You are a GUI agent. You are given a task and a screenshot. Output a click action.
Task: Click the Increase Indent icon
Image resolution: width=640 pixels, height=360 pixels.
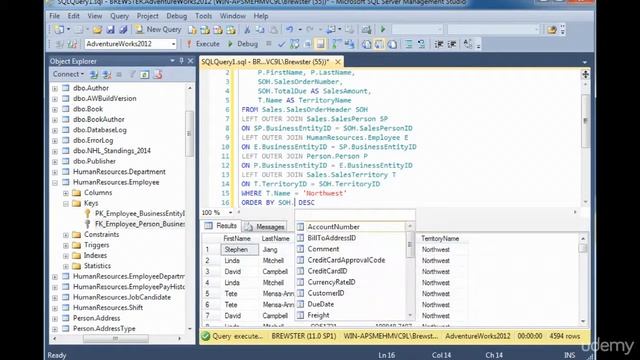coord(452,44)
